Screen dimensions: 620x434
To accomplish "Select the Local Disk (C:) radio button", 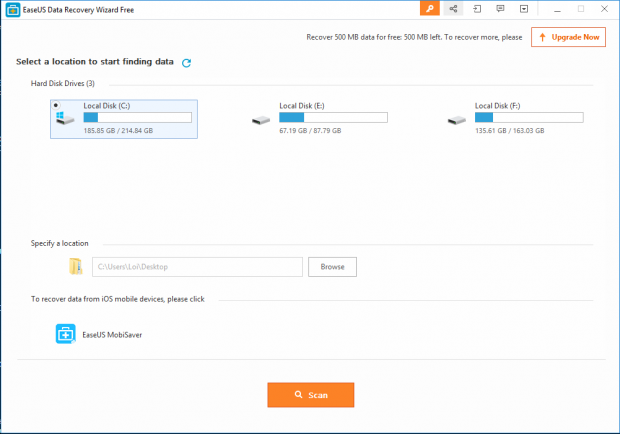I will pyautogui.click(x=56, y=105).
